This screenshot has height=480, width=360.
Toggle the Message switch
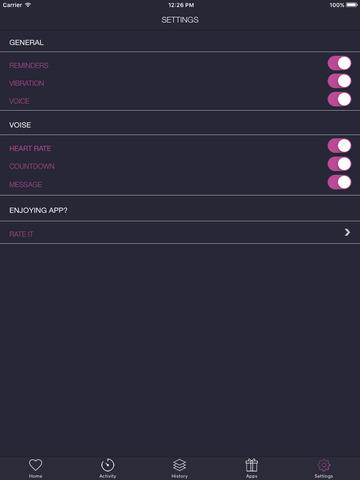339,182
